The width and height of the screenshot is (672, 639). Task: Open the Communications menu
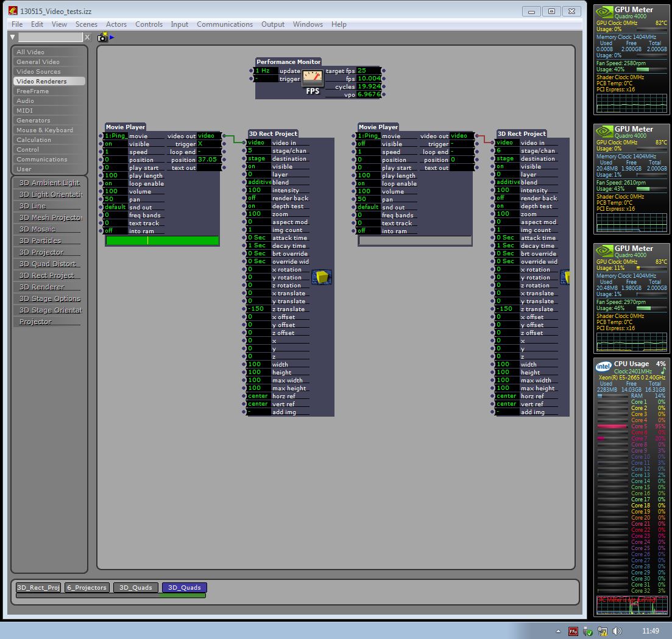click(x=225, y=24)
